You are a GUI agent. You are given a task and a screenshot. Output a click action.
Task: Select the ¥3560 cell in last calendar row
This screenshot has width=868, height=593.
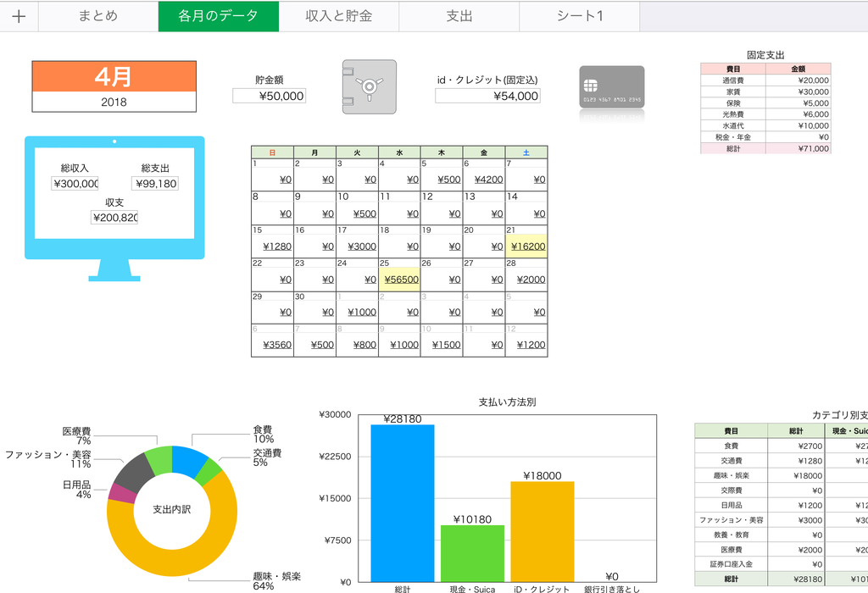coord(272,345)
